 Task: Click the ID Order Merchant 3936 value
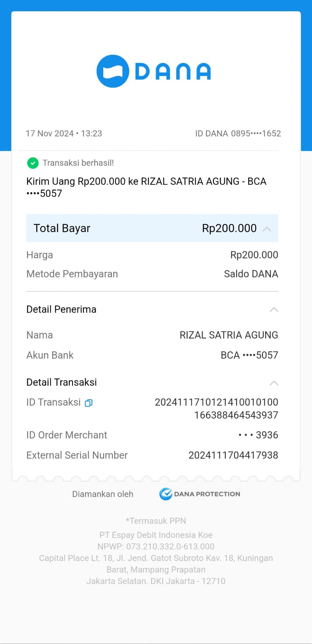pos(258,435)
